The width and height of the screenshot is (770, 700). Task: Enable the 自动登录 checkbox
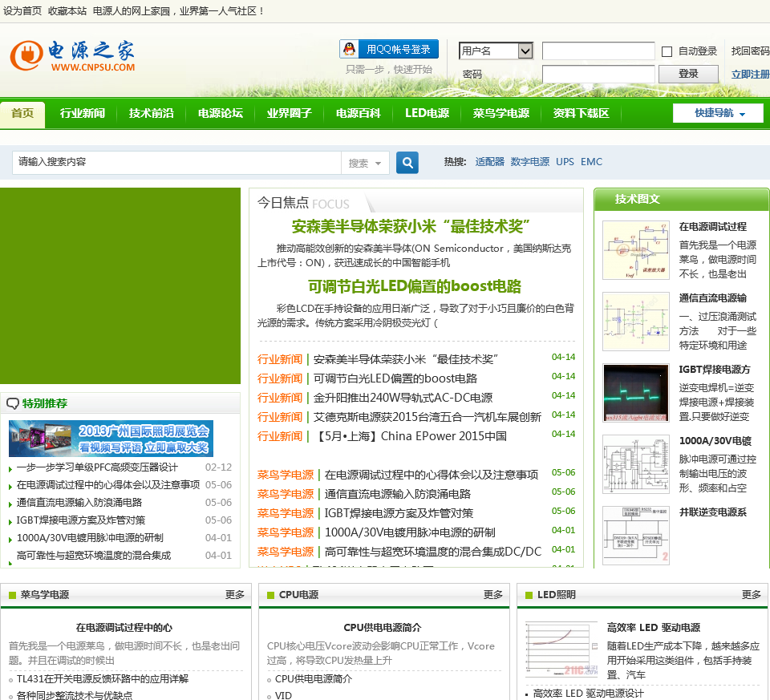[x=667, y=51]
